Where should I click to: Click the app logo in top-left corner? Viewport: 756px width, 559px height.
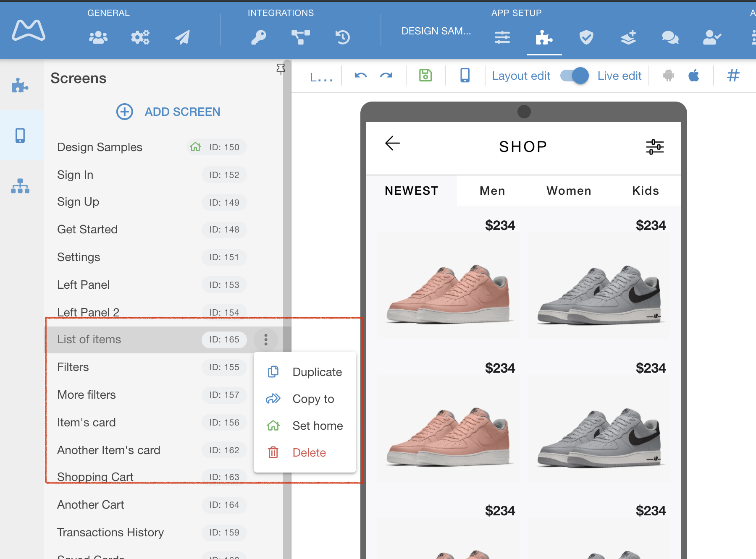click(29, 30)
